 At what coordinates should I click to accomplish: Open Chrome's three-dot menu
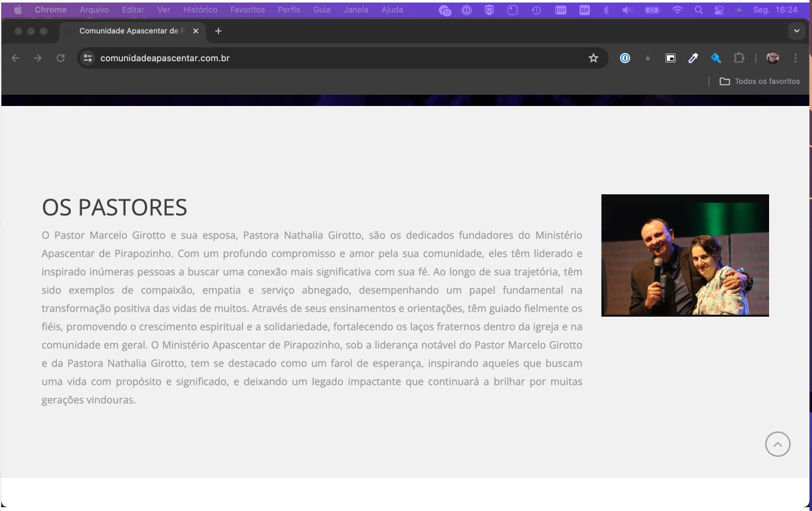click(795, 58)
